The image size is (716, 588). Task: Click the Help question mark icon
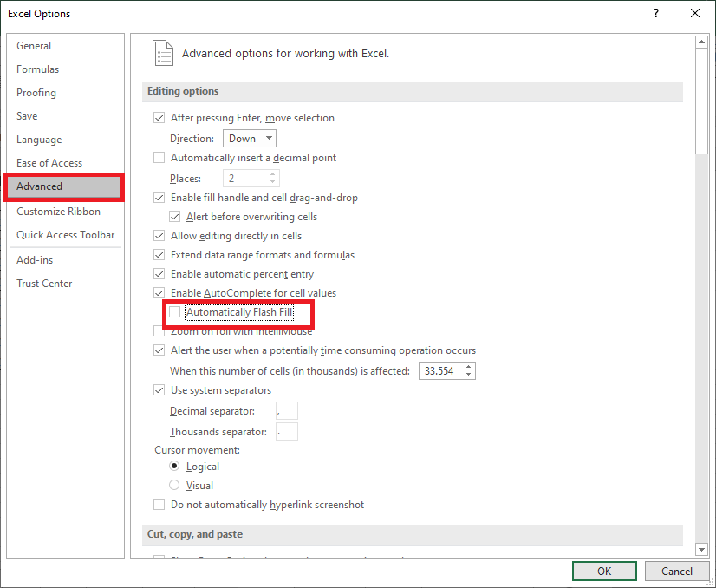pos(655,13)
